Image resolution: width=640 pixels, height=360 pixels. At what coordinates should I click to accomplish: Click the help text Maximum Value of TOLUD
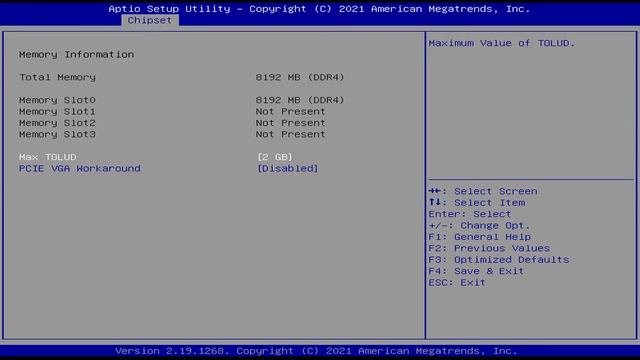pyautogui.click(x=502, y=43)
